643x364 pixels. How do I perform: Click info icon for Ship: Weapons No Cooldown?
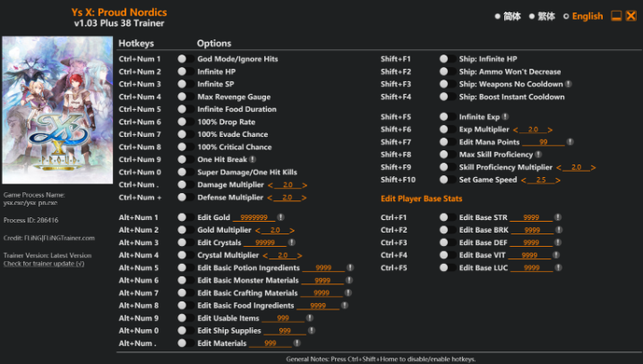click(569, 84)
